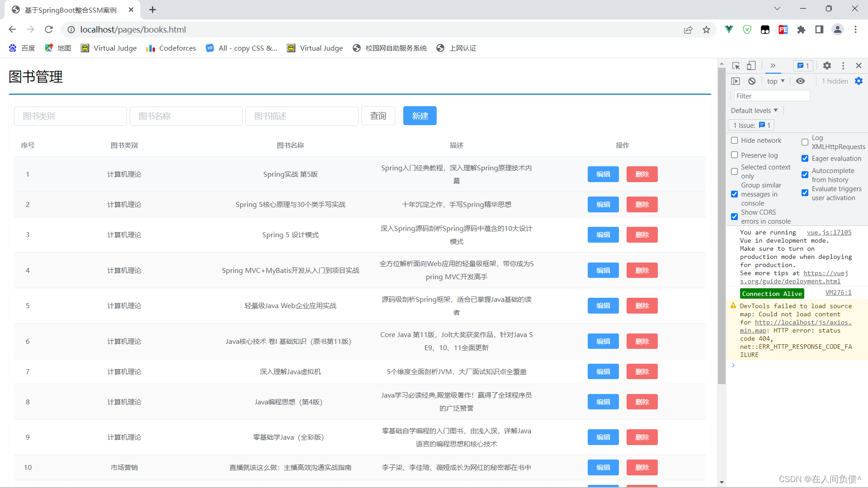Delete the 深入理解Java虚拟机 row

[642, 372]
